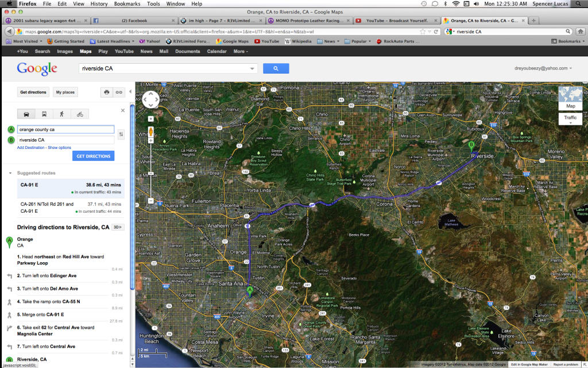
Task: Open a new tab with plus button
Action: (x=533, y=21)
